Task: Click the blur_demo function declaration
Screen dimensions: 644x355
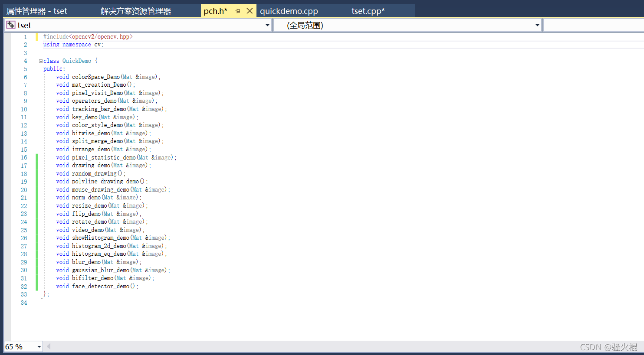Action: coord(99,262)
